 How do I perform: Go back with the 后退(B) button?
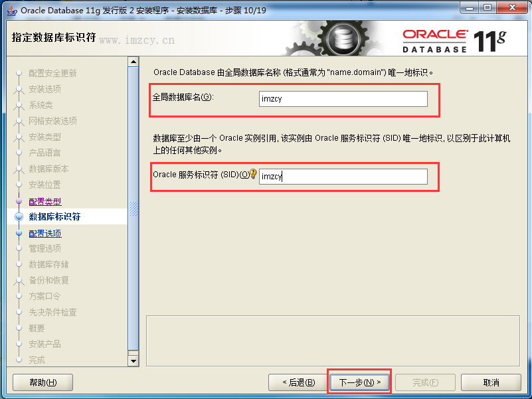(x=298, y=382)
